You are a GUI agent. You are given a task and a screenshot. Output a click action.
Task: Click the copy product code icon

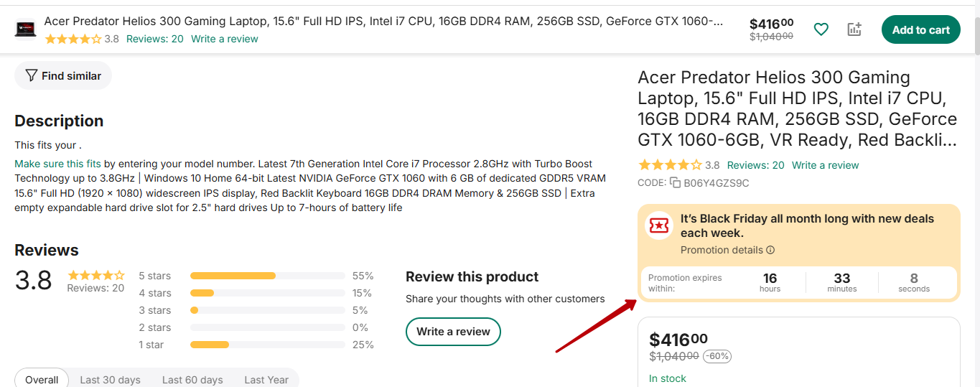(675, 183)
